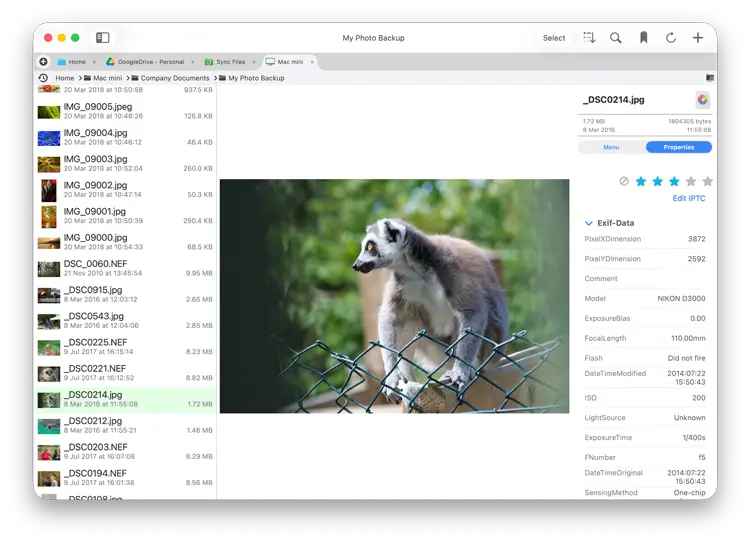This screenshot has width=750, height=543.
Task: Add a new tab with plus button
Action: pyautogui.click(x=43, y=62)
